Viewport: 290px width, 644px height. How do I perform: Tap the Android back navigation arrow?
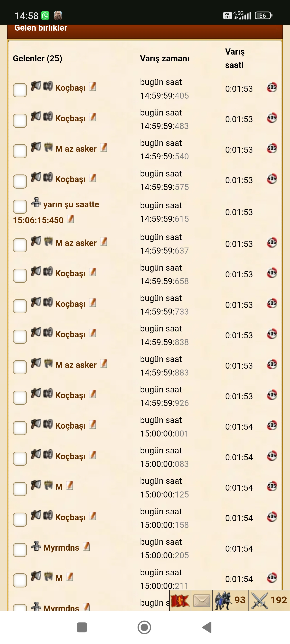(x=207, y=627)
